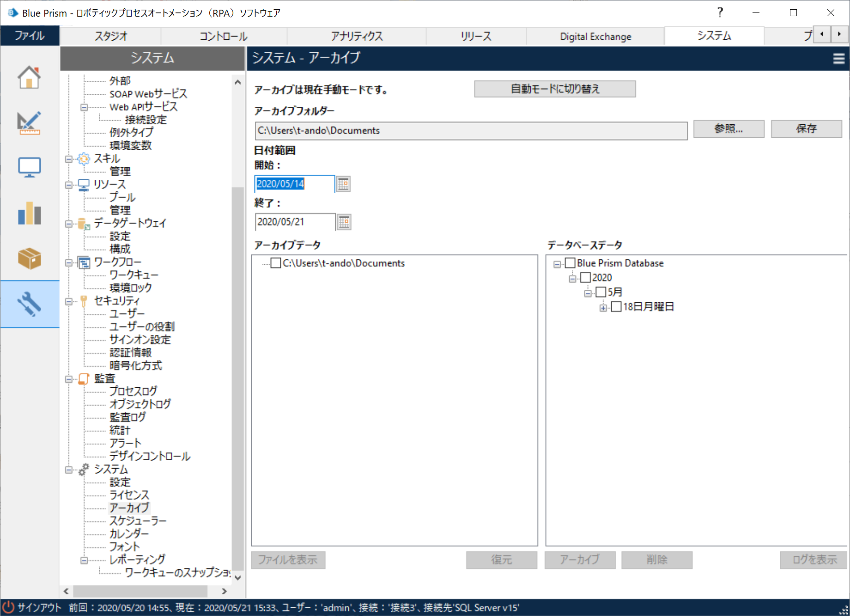
Task: Click the セキュリティ key tree icon
Action: [x=84, y=301]
